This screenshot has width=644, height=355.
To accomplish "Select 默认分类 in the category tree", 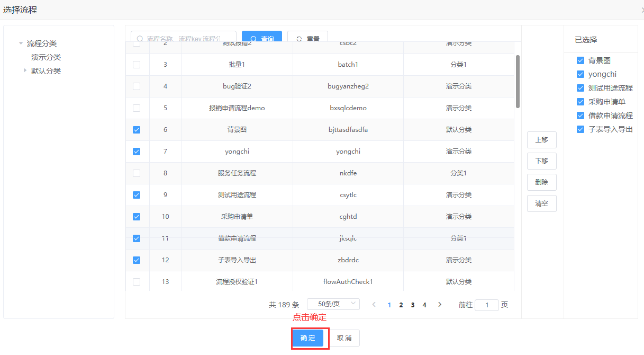I will (46, 71).
